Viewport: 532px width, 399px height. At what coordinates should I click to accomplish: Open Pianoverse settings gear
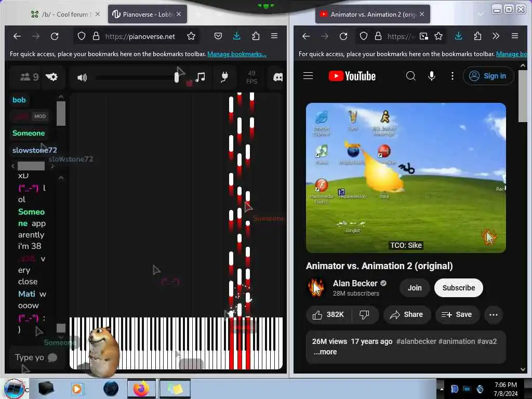coord(51,77)
